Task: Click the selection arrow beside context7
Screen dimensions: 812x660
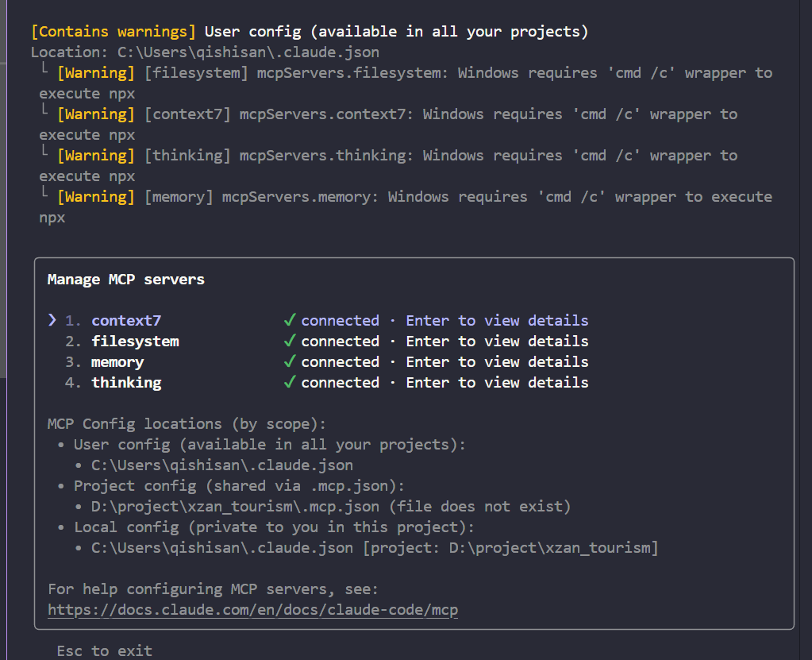Action: [52, 320]
